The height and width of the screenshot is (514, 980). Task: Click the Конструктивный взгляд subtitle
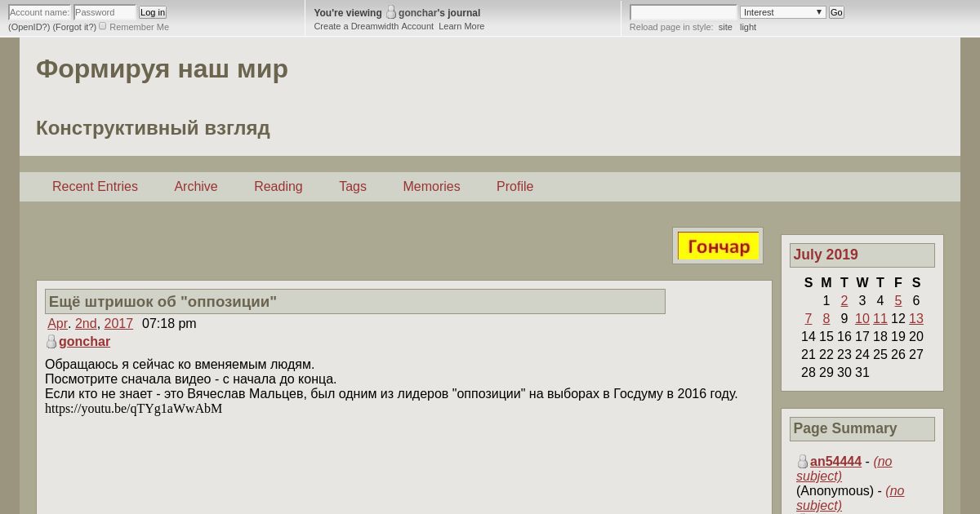click(153, 128)
